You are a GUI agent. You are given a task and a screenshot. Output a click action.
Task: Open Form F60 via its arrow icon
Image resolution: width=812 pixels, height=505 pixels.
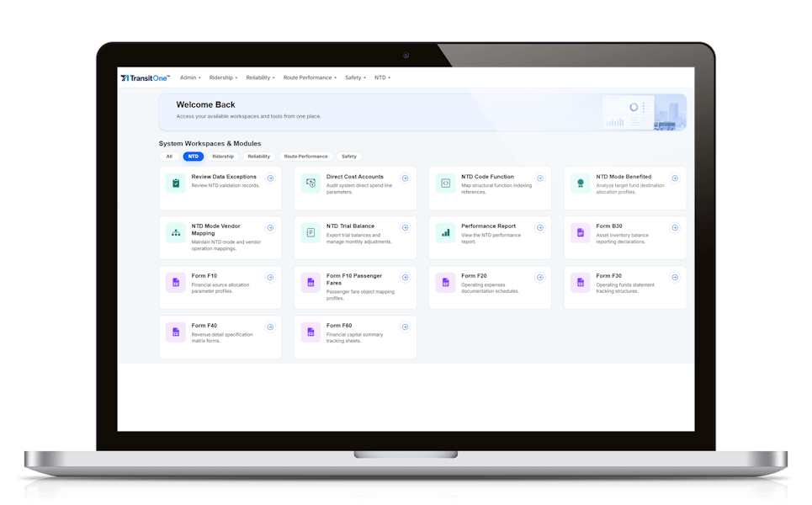406,327
